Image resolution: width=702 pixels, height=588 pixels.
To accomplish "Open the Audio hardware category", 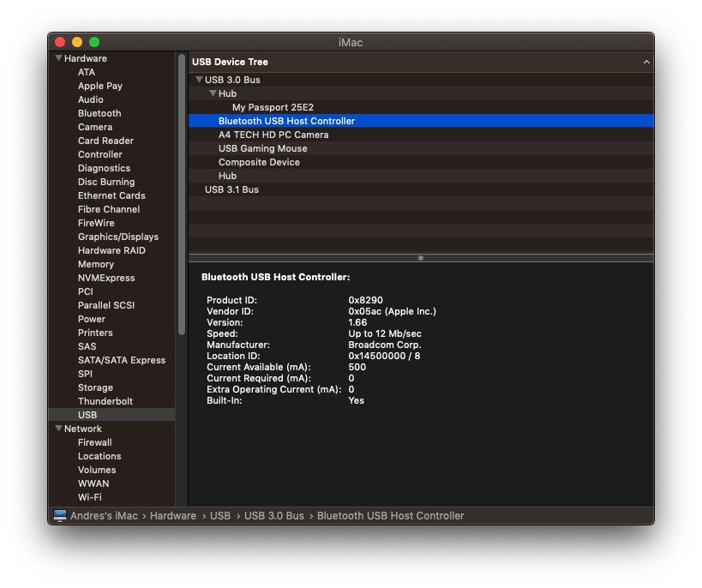I will click(91, 99).
